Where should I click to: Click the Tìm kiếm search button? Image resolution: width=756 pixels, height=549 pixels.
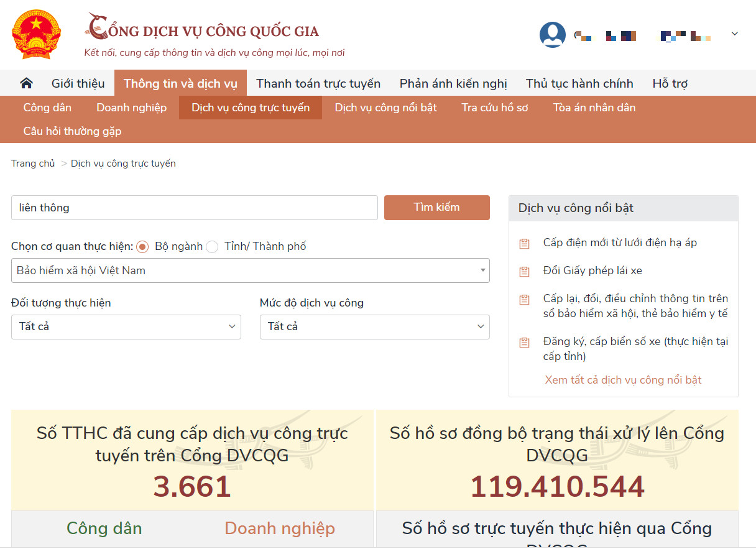point(437,208)
